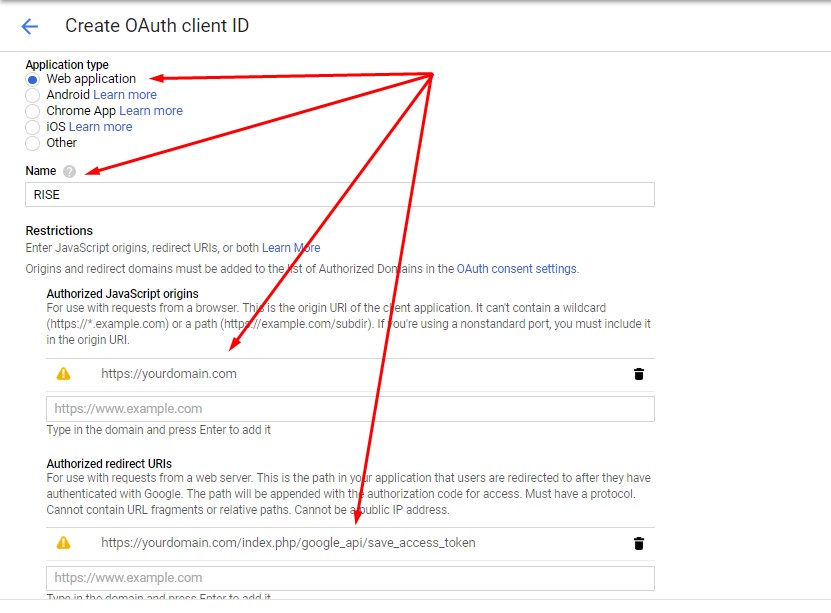This screenshot has height=613, width=831.
Task: Click the Authorized JavaScript origins heading
Action: click(x=122, y=294)
